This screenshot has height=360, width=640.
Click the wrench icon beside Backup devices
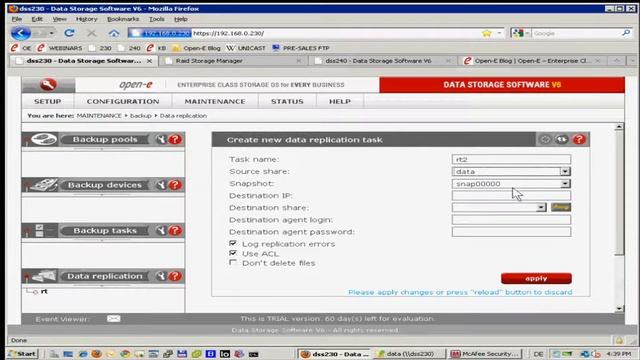[161, 185]
